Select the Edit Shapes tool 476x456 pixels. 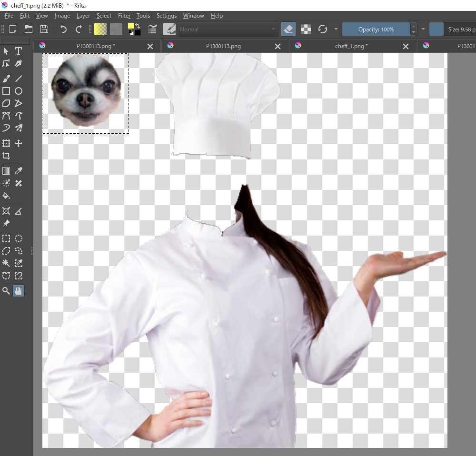(6, 63)
